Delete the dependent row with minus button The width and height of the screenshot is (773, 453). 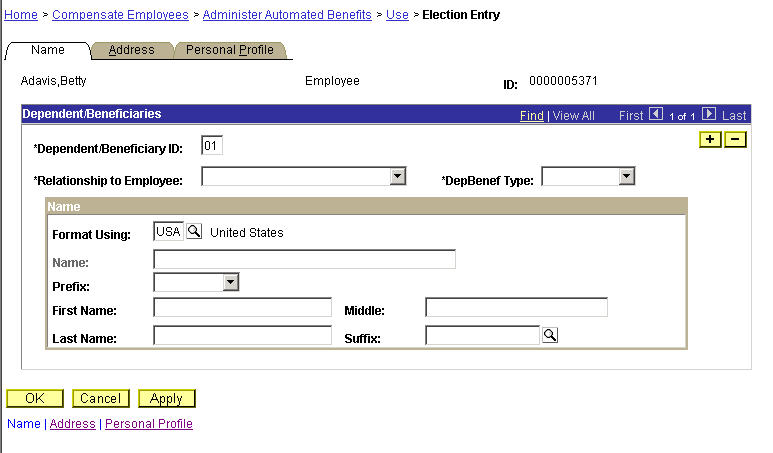(x=735, y=139)
